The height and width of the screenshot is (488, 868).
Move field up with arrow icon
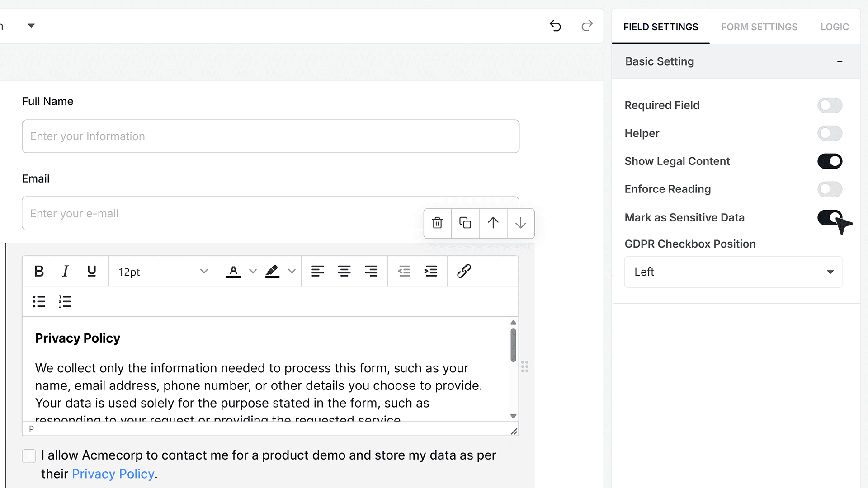click(x=493, y=223)
